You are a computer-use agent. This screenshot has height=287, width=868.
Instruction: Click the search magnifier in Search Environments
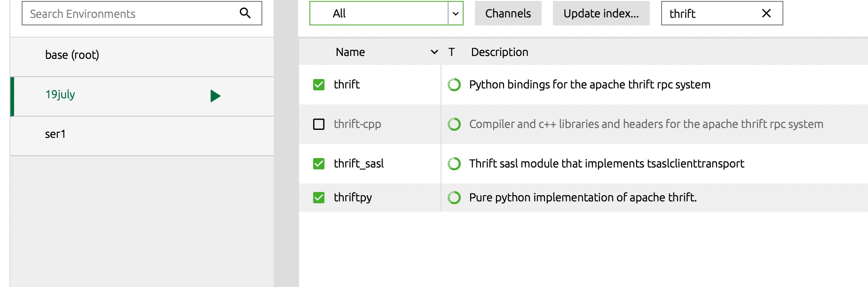(245, 13)
